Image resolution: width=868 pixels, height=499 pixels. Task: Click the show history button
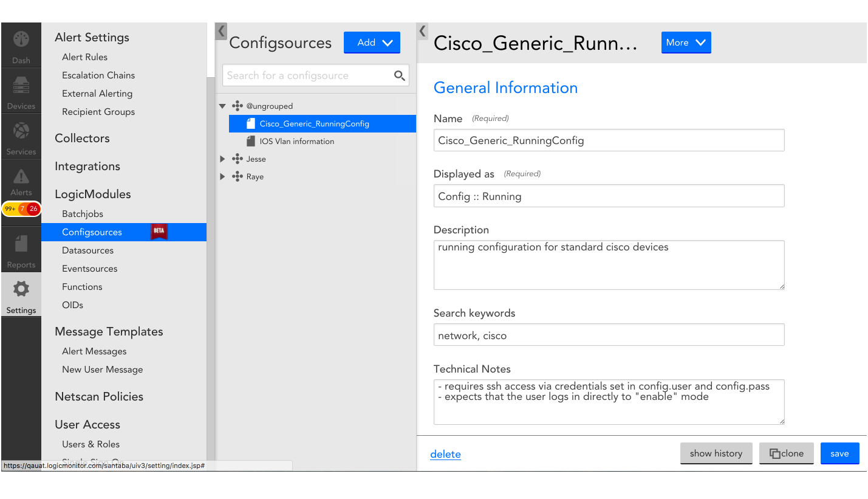click(x=716, y=453)
